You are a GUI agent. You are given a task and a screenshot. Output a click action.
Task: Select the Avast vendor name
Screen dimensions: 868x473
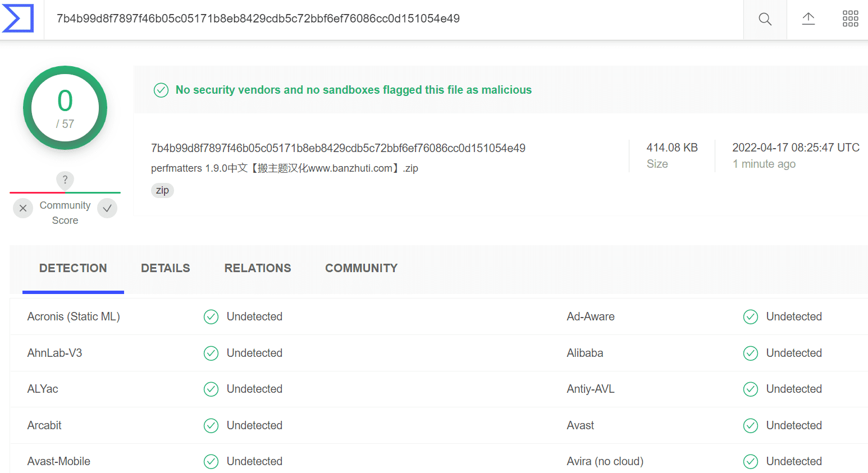(581, 425)
